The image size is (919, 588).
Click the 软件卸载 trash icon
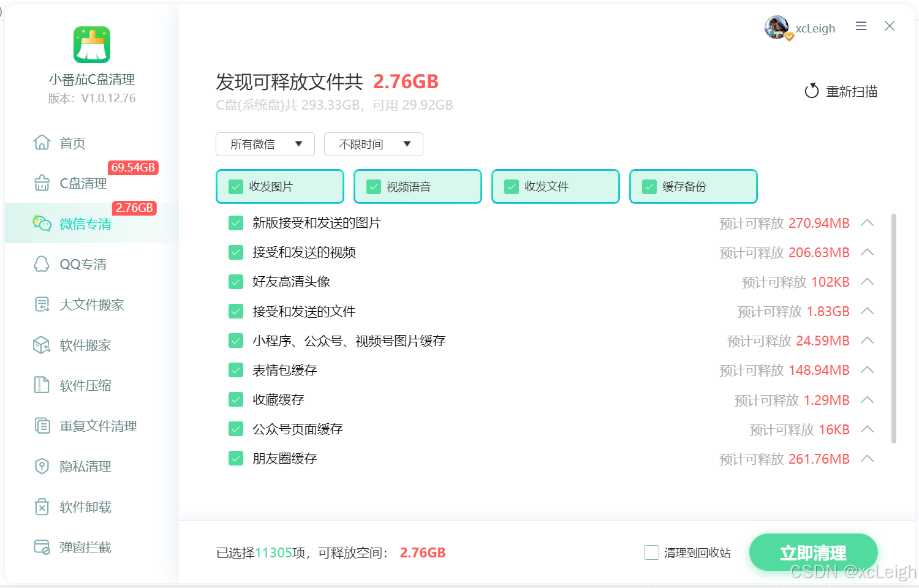coord(42,507)
